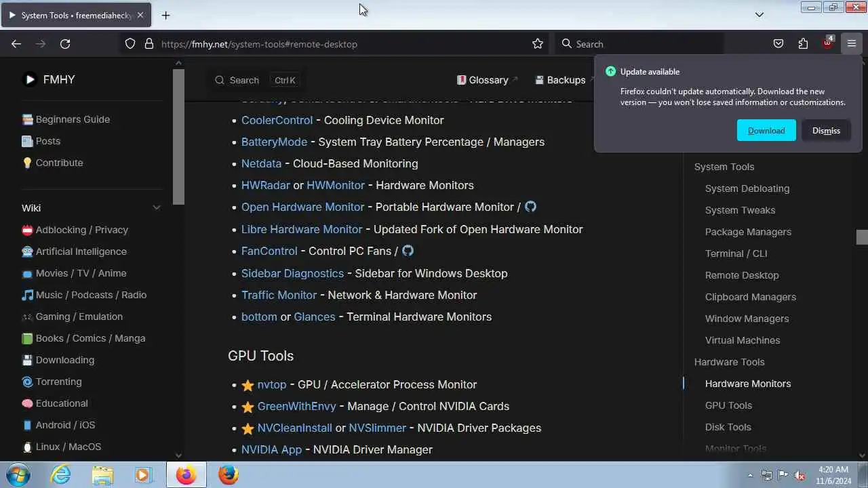Open Windows Explorer folder on taskbar

(x=102, y=475)
